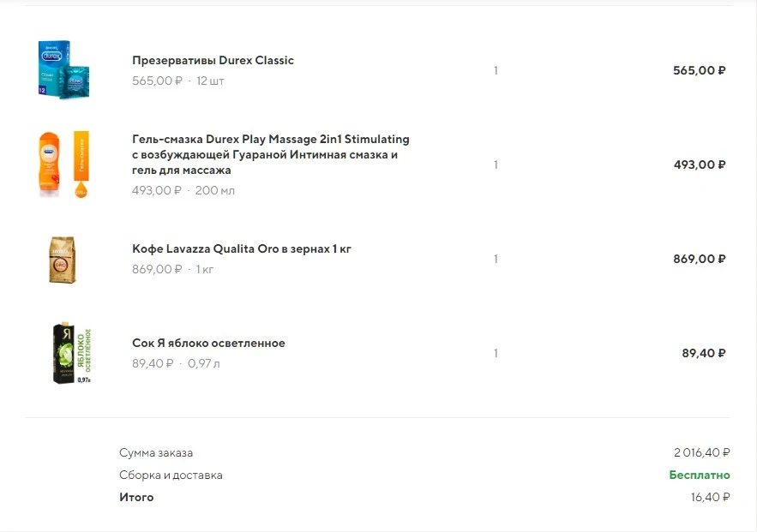
Task: Click the Гель-смазка Durex Play Massage title
Action: (271, 154)
